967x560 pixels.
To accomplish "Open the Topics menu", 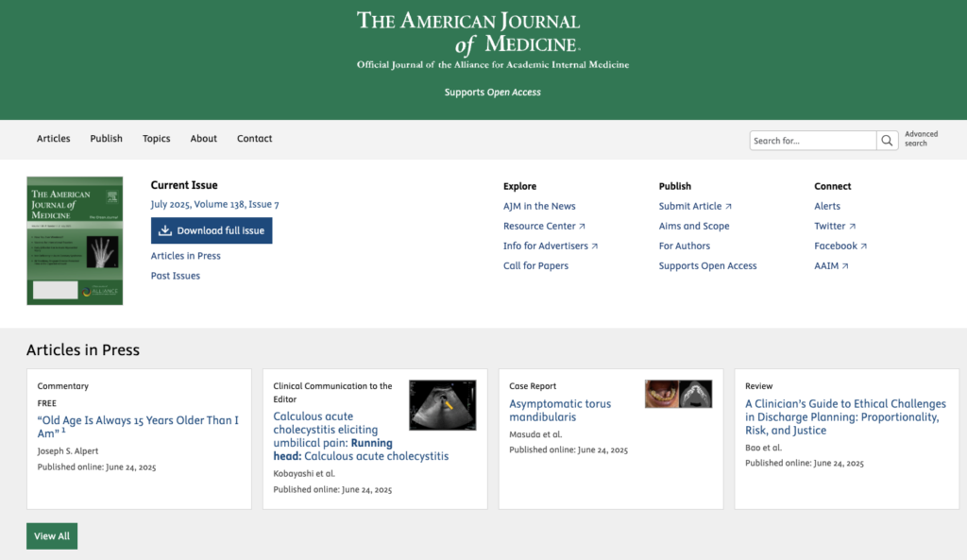I will [x=156, y=138].
